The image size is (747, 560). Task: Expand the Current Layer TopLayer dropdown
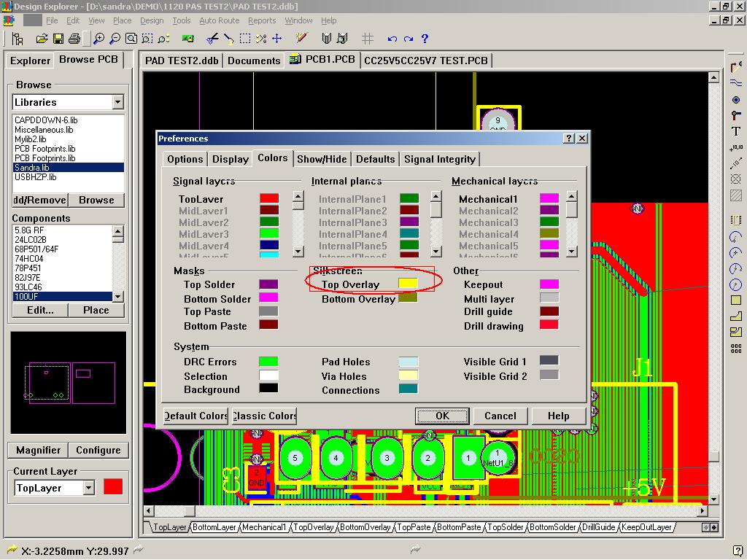coord(89,488)
